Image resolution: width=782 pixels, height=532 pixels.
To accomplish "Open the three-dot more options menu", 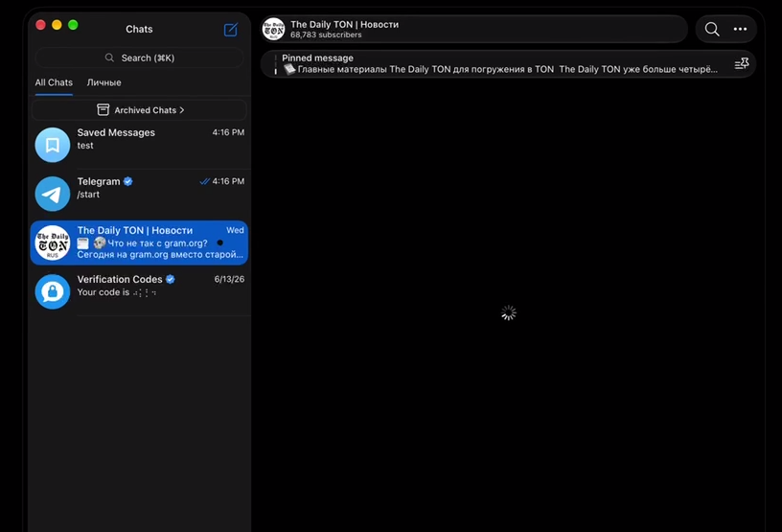I will 740,29.
